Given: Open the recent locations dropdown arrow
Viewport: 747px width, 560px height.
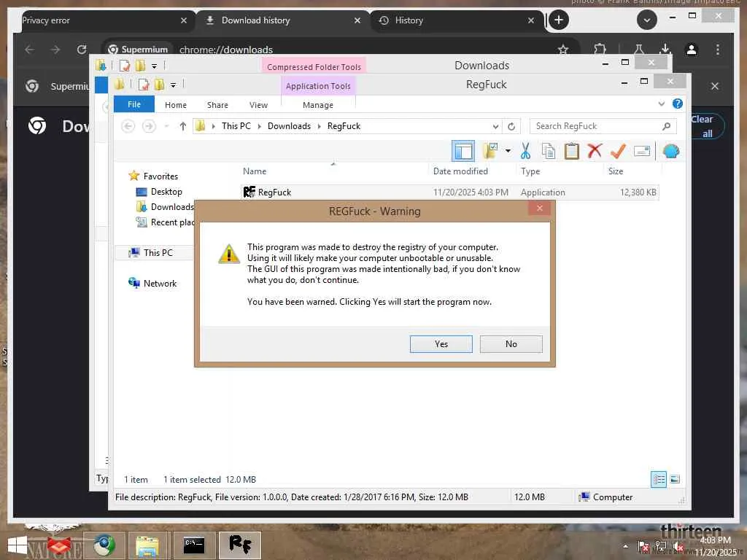Looking at the screenshot, I should pos(166,126).
